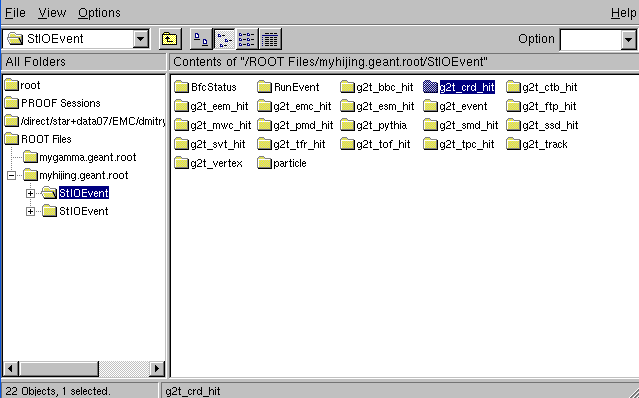
Task: Open the Option combo box arrow
Action: [x=628, y=40]
